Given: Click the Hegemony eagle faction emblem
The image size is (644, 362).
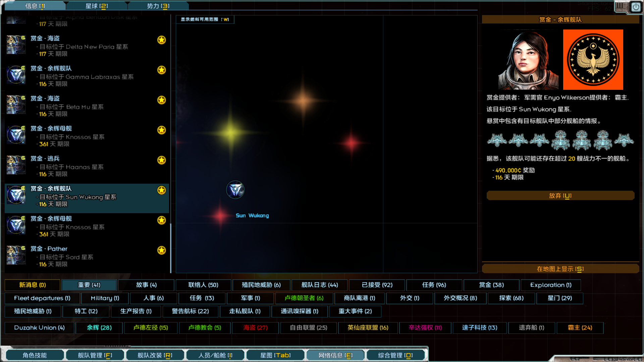Looking at the screenshot, I should [x=593, y=60].
